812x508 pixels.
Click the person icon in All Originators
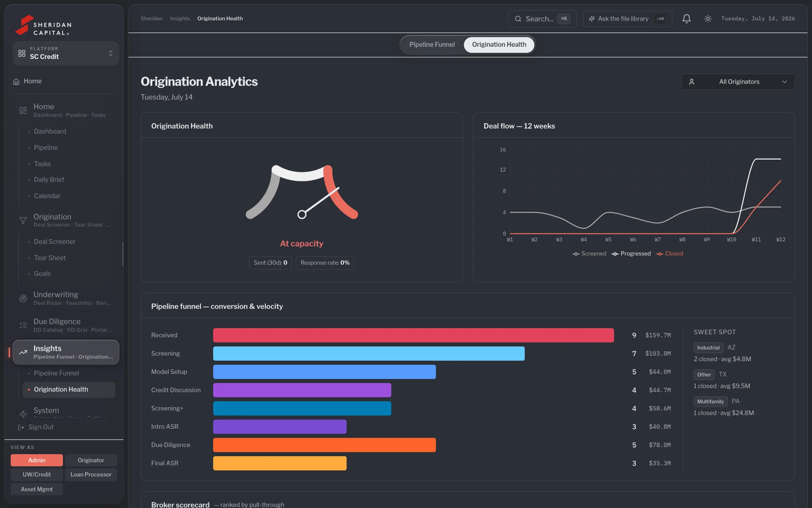click(x=692, y=82)
